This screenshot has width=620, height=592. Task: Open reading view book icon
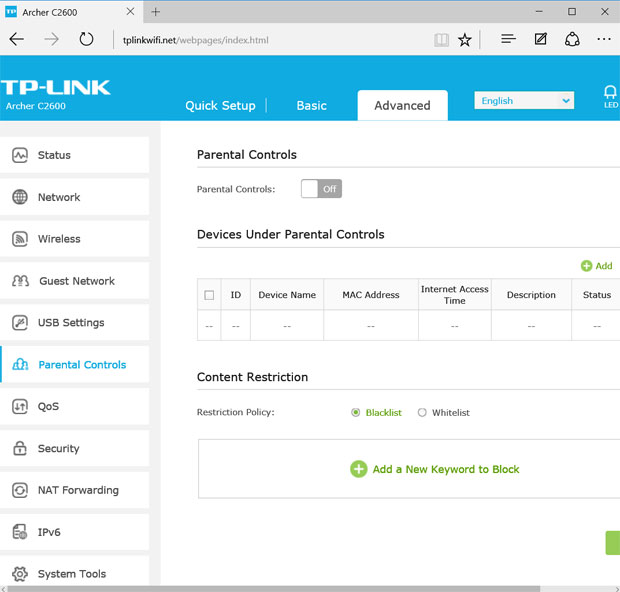click(441, 40)
